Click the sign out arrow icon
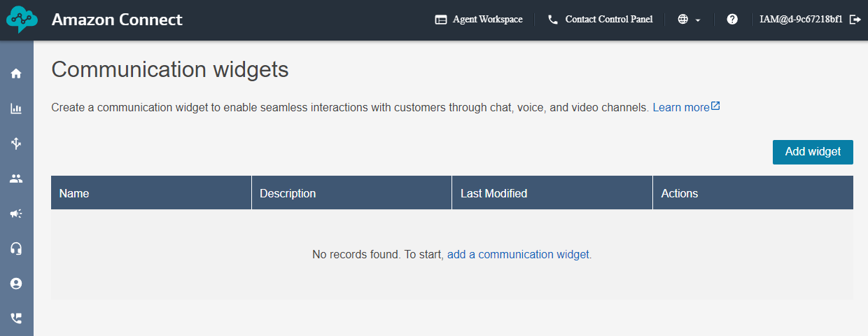This screenshot has height=336, width=868. tap(855, 20)
